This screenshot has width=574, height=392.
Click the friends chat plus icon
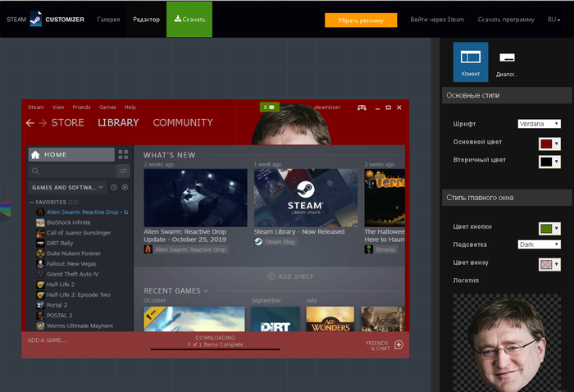point(399,344)
